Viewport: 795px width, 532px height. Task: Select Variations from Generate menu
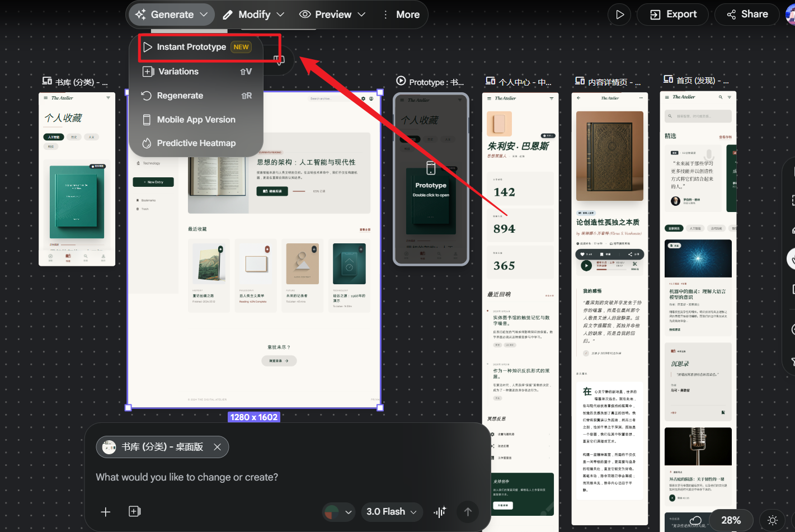196,72
